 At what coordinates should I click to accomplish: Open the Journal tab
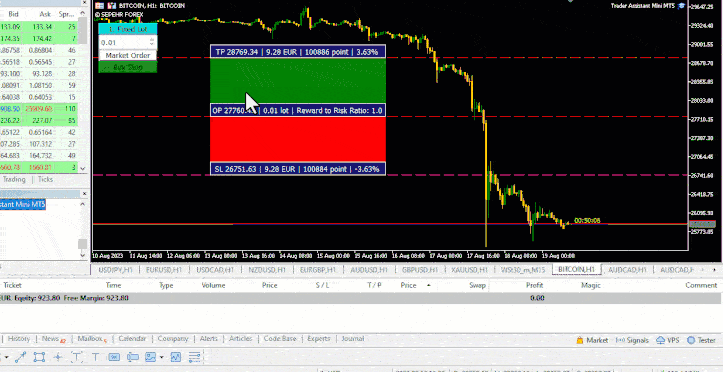pyautogui.click(x=353, y=338)
